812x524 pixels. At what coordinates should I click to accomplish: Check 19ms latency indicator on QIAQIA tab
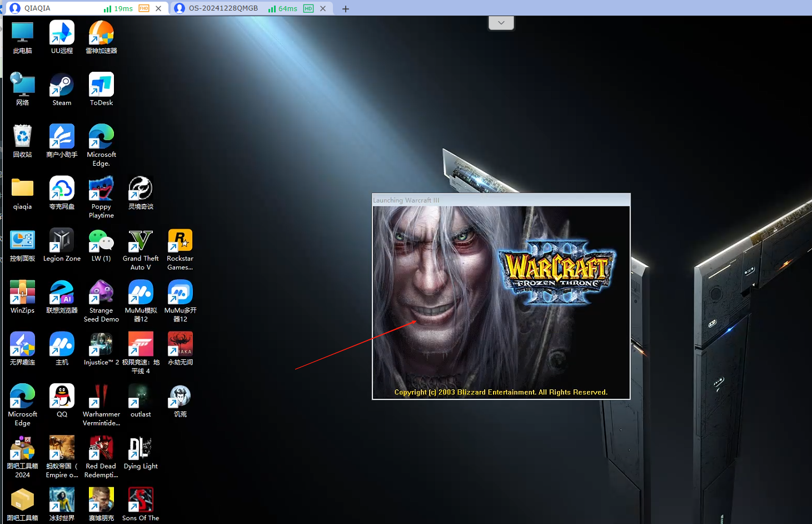118,8
